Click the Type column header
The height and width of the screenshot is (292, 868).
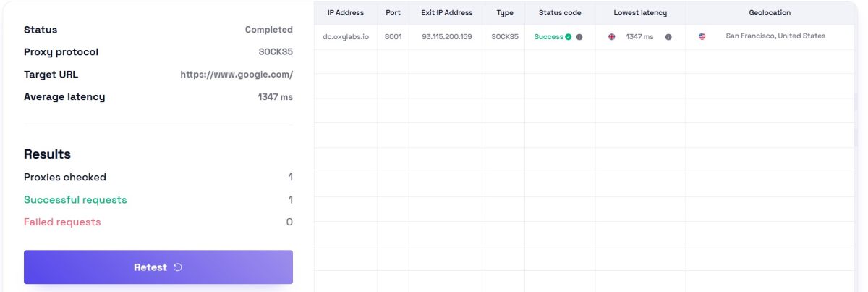[x=505, y=13]
